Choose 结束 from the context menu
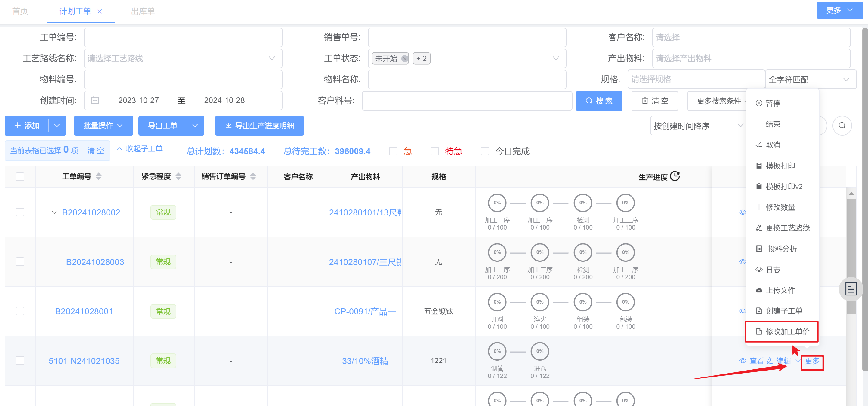This screenshot has height=406, width=868. coord(783,124)
